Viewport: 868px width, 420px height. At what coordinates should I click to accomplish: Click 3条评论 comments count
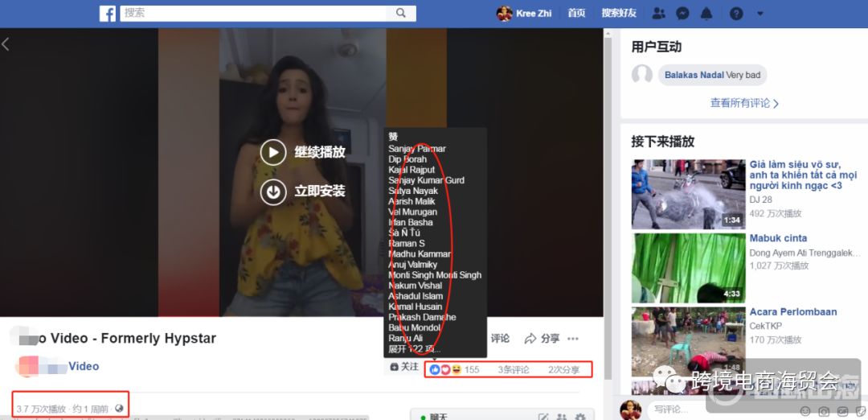pos(513,370)
